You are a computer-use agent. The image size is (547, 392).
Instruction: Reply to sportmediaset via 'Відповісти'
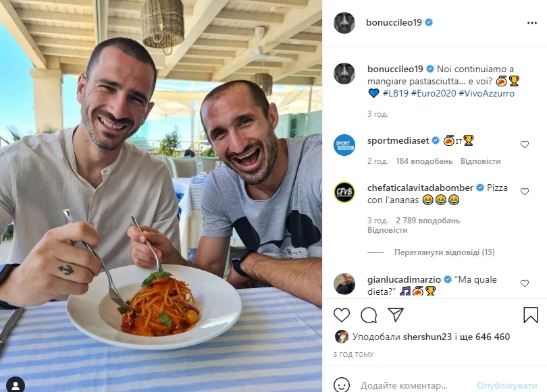(480, 161)
